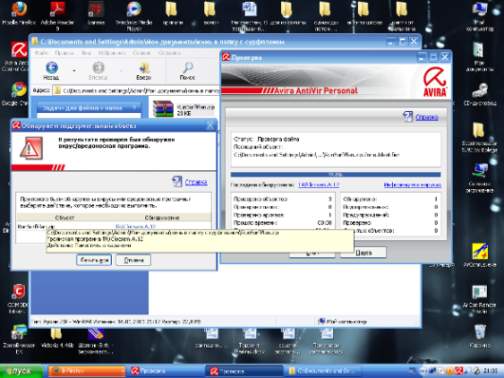The height and width of the screenshot is (378, 504).
Task: Open the Network Neighborhood desktop icon
Action: tap(480, 178)
